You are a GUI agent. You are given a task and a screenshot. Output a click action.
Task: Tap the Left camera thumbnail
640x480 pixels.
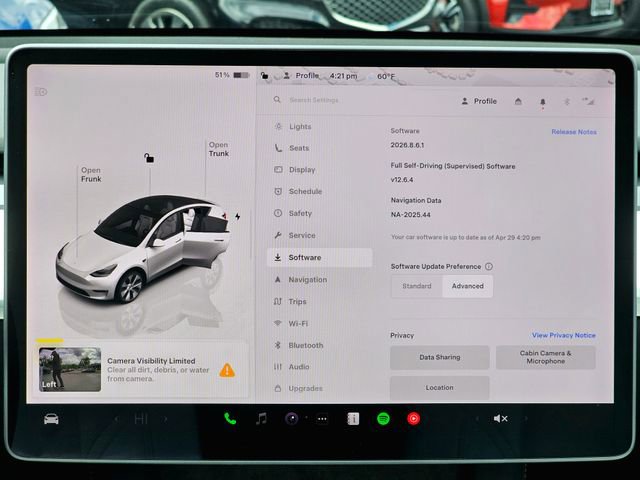[x=70, y=370]
